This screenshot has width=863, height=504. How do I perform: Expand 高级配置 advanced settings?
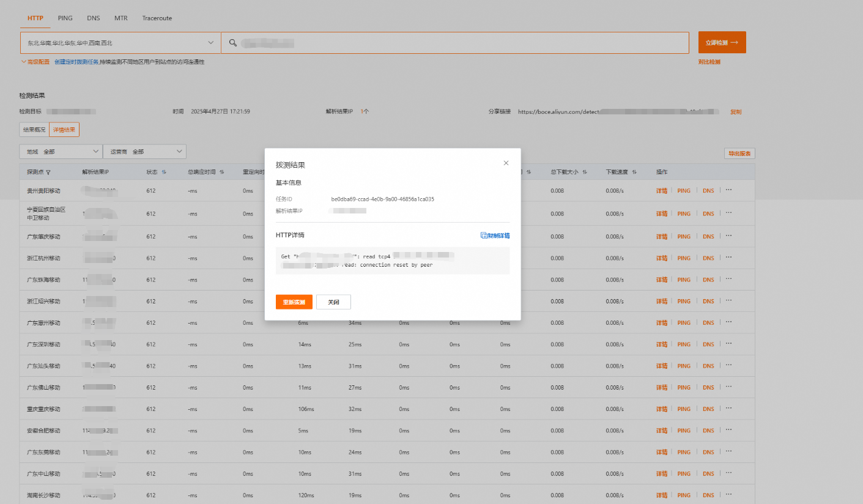(x=35, y=62)
